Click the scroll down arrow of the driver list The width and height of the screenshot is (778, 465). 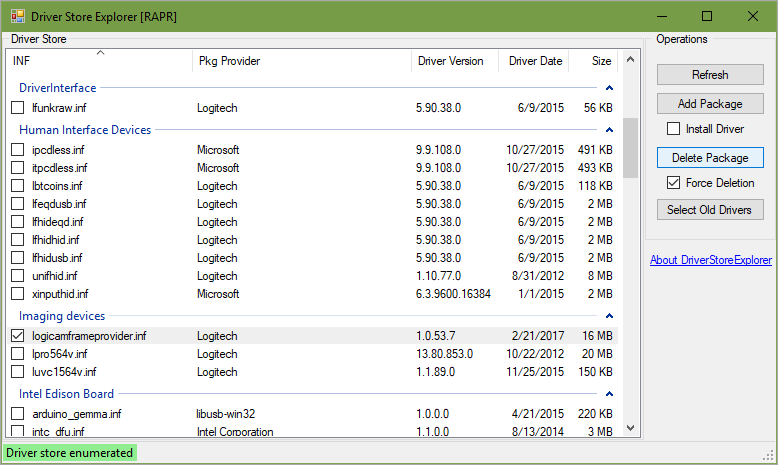630,426
